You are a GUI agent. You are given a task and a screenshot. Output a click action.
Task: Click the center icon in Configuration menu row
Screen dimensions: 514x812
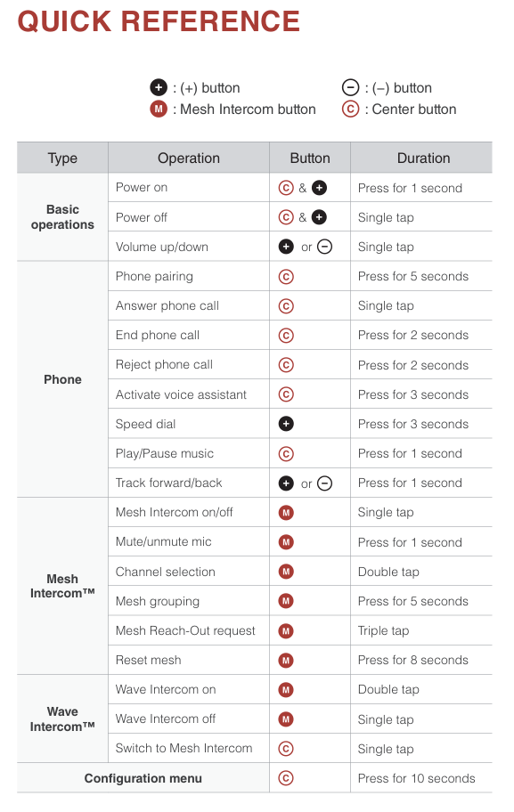click(x=286, y=778)
